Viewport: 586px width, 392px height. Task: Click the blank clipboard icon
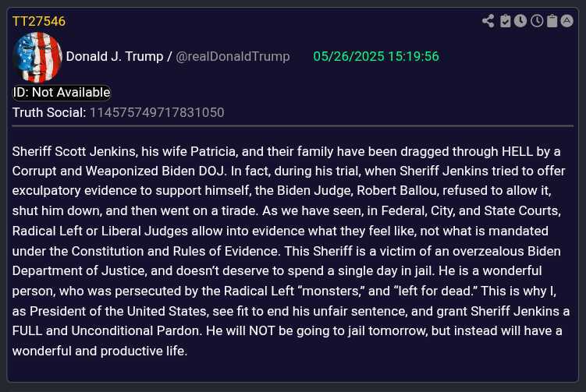[552, 21]
